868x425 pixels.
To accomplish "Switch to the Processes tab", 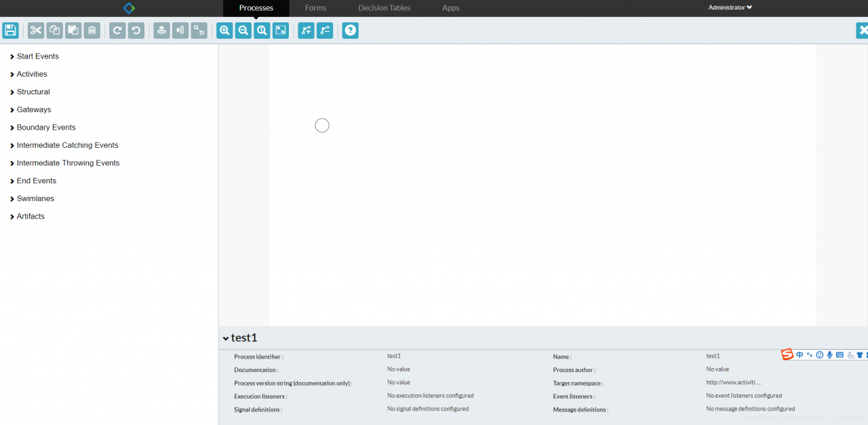I will click(x=256, y=8).
